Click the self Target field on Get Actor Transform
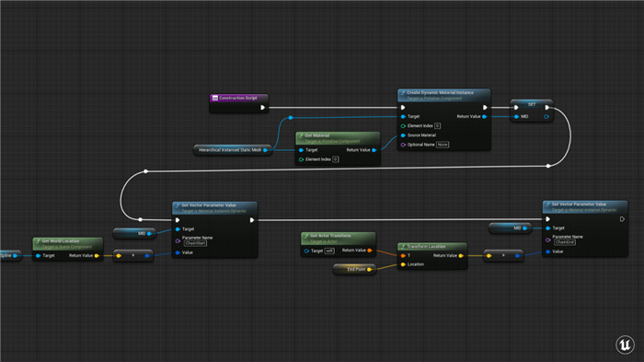 pos(329,251)
